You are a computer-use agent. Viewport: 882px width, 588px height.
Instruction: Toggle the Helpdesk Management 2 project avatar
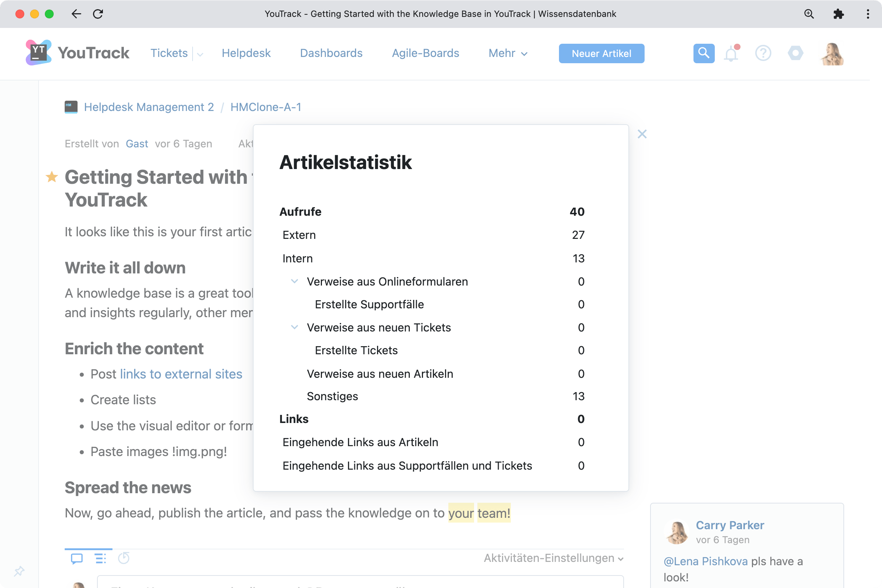(x=70, y=107)
